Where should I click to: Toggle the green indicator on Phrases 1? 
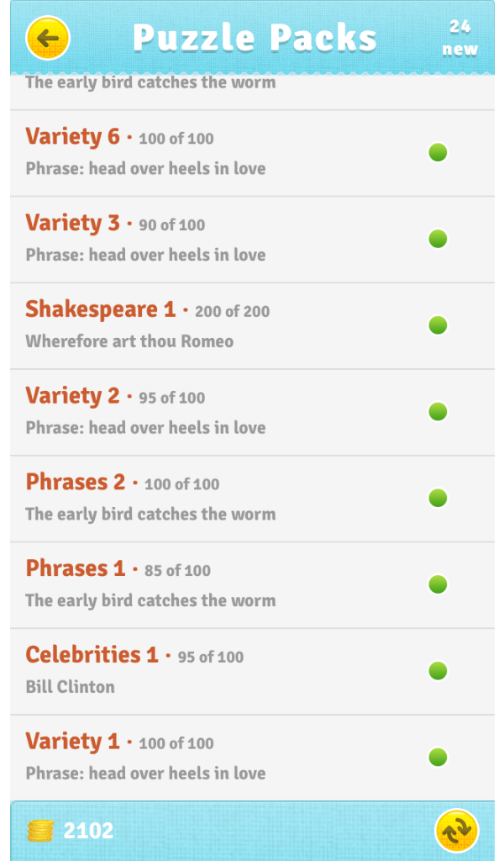click(x=437, y=584)
